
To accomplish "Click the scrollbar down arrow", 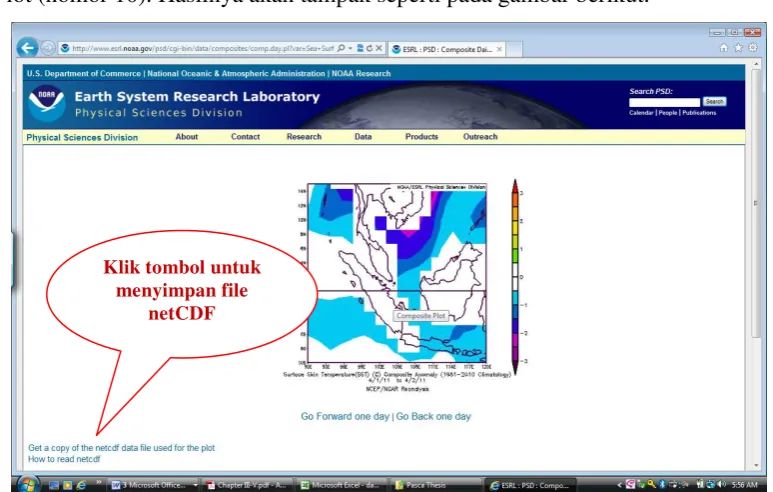I will pos(756,465).
